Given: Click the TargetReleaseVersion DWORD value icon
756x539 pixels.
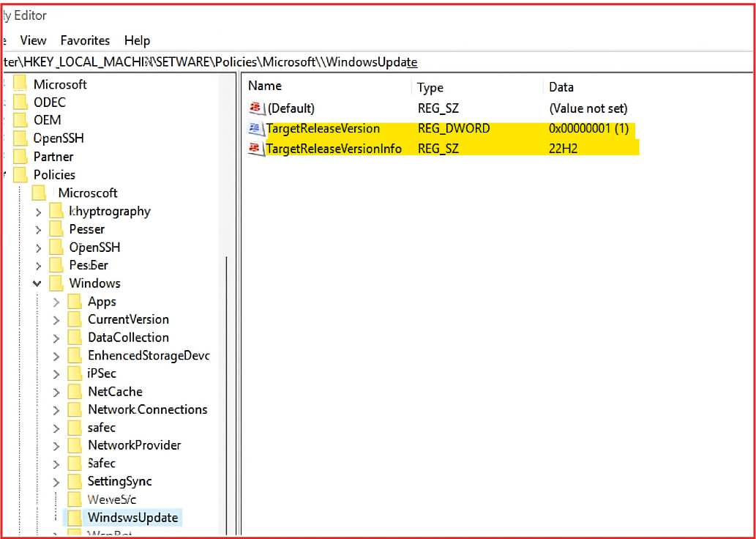Looking at the screenshot, I should point(255,129).
